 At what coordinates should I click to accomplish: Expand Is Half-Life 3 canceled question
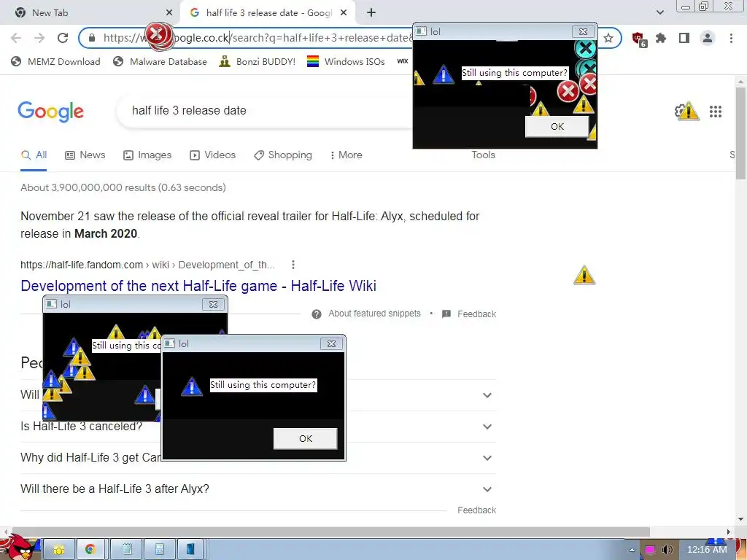487,427
